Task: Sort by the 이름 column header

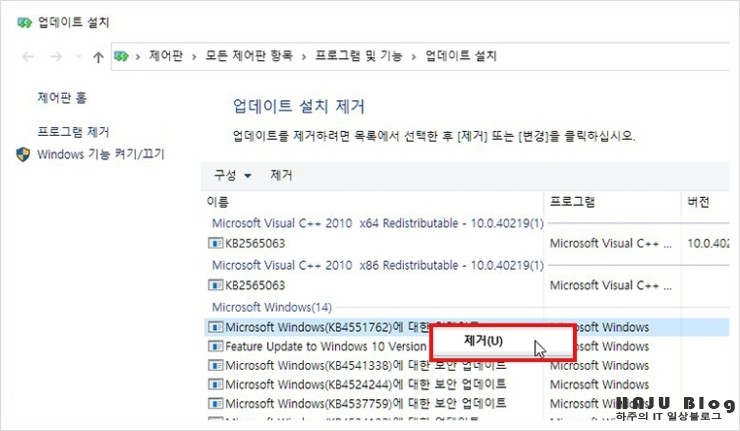Action: pos(218,202)
